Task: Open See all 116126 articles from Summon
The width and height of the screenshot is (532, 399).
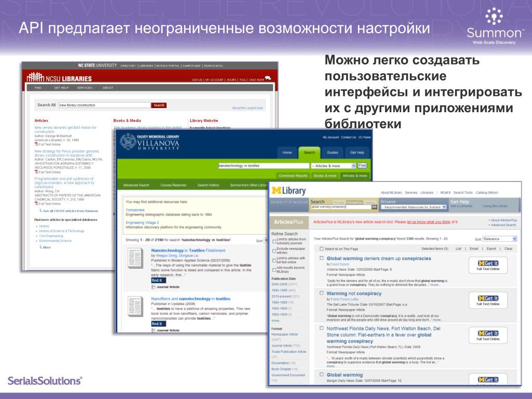Action: [71, 211]
